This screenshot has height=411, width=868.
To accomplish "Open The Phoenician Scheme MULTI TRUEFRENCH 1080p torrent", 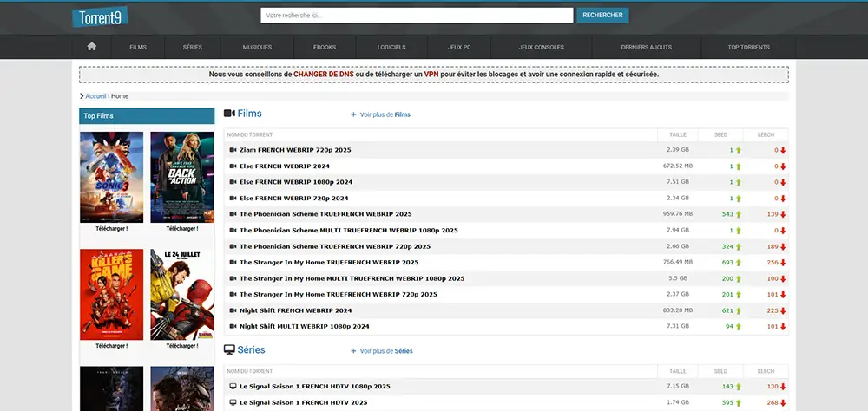I will tap(348, 230).
